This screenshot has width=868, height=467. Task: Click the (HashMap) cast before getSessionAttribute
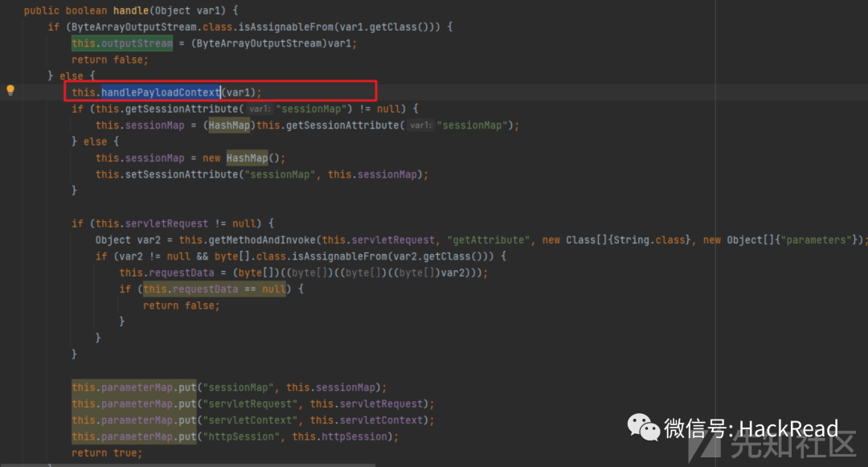pyautogui.click(x=229, y=125)
